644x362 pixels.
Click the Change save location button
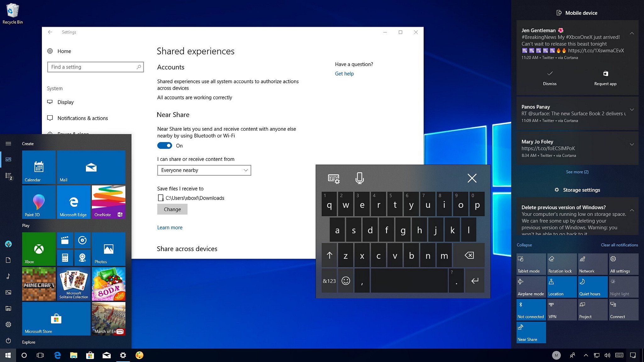(x=172, y=209)
